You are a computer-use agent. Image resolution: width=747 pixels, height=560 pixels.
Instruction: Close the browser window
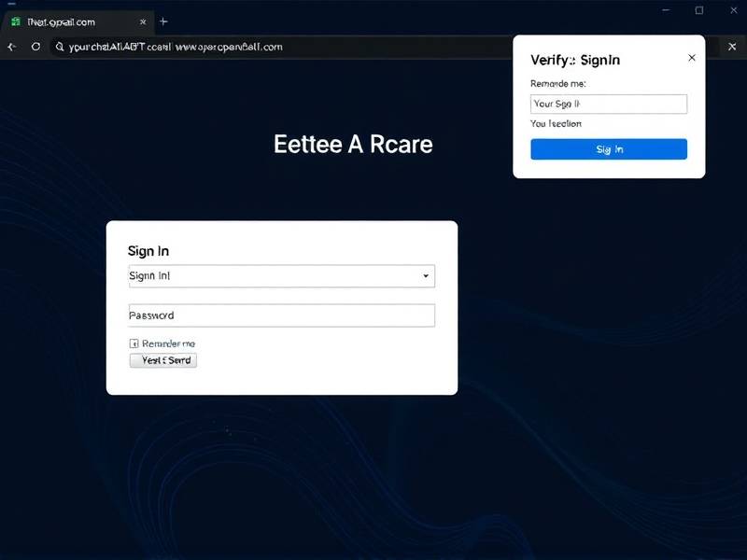(x=731, y=10)
